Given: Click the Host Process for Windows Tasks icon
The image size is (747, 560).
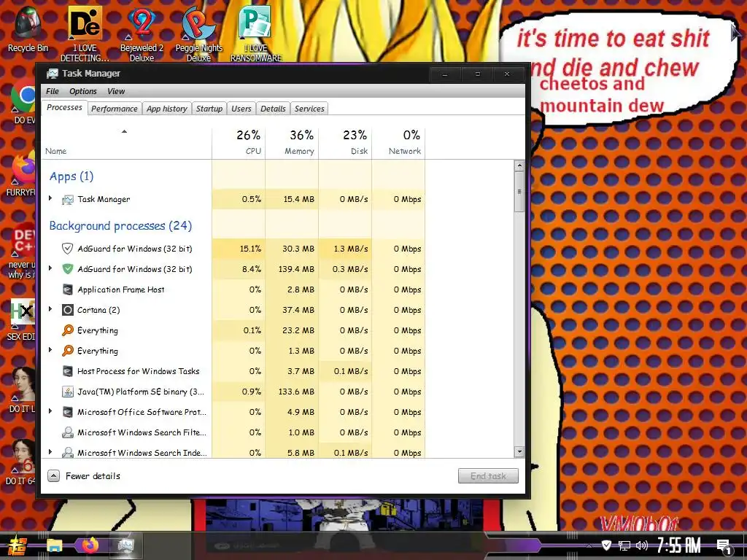Looking at the screenshot, I should (68, 371).
